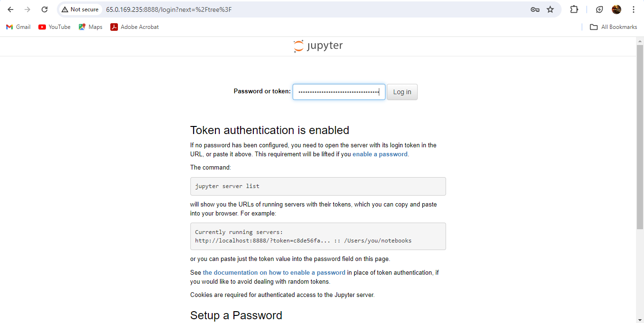This screenshot has height=323, width=644.
Task: Click the back navigation arrow
Action: 10,9
